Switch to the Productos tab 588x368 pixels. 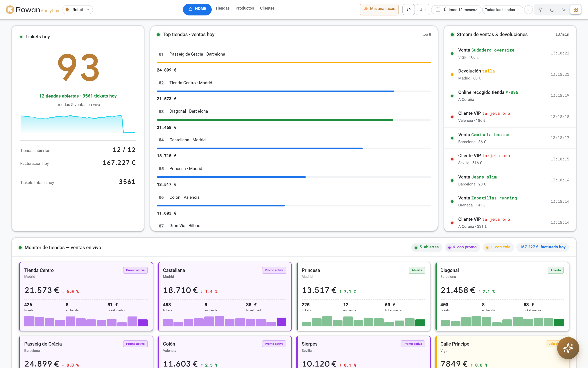pos(244,8)
